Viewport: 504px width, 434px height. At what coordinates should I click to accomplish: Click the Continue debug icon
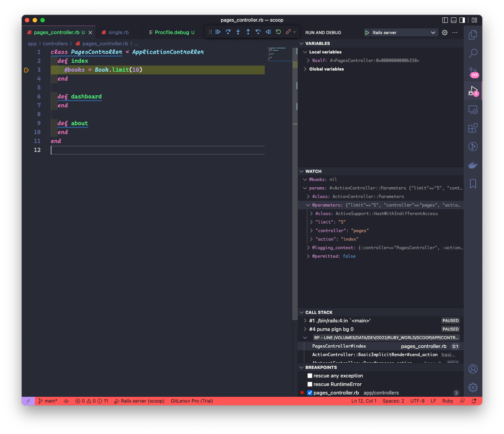pos(218,32)
